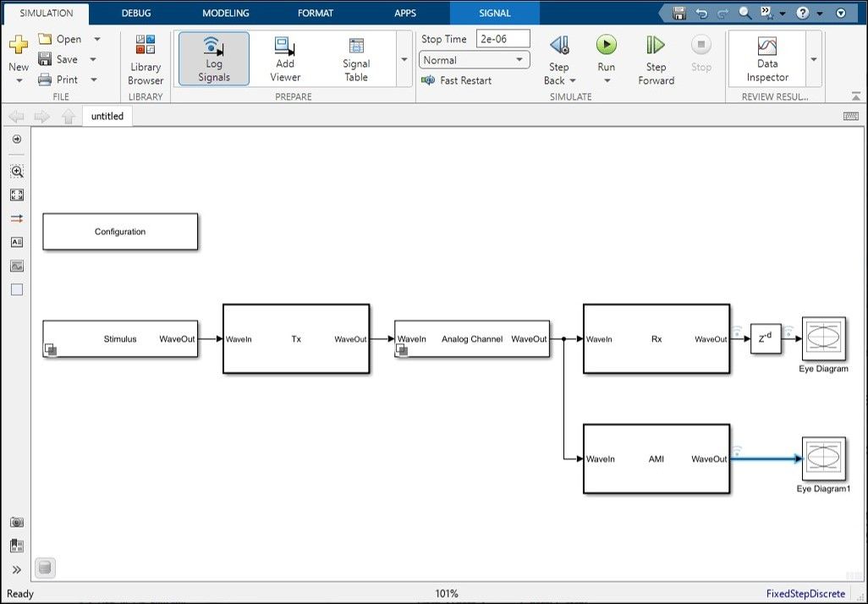Expand the Run button dropdown arrow
Image resolution: width=868 pixels, height=604 pixels.
point(607,80)
